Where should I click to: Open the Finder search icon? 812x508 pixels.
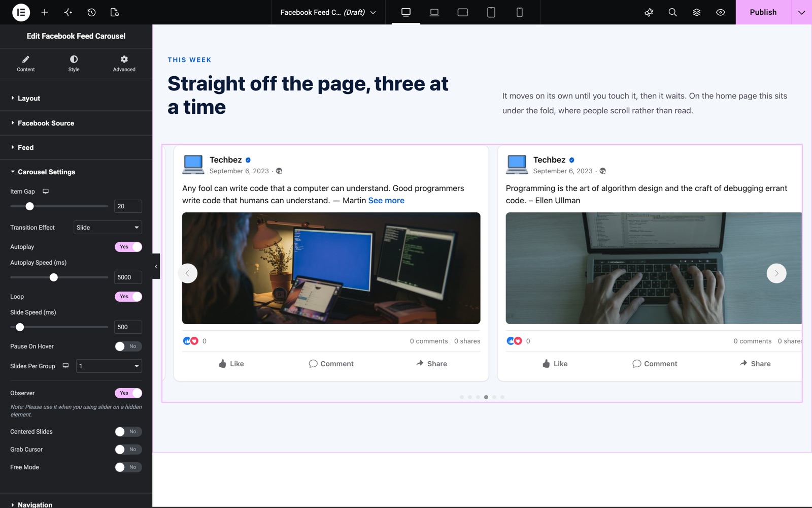(x=672, y=12)
